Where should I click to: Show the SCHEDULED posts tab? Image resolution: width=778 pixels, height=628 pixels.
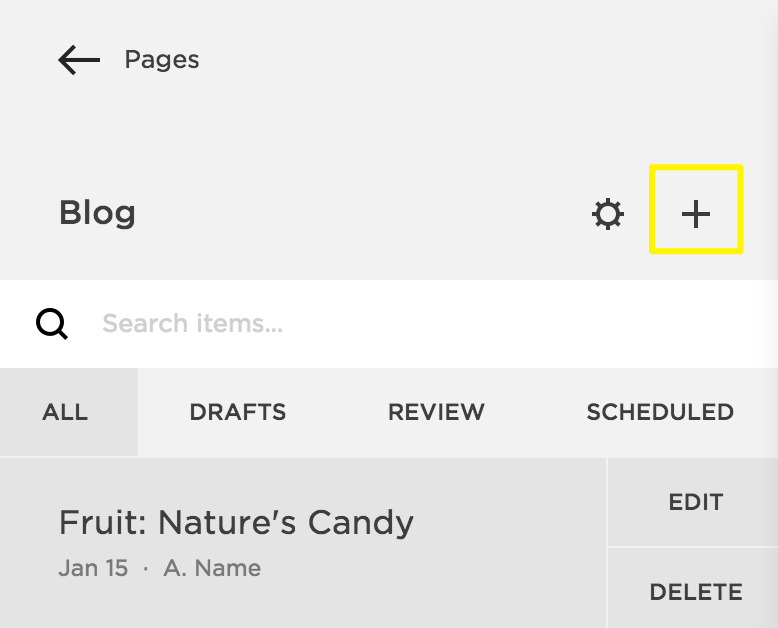click(660, 412)
